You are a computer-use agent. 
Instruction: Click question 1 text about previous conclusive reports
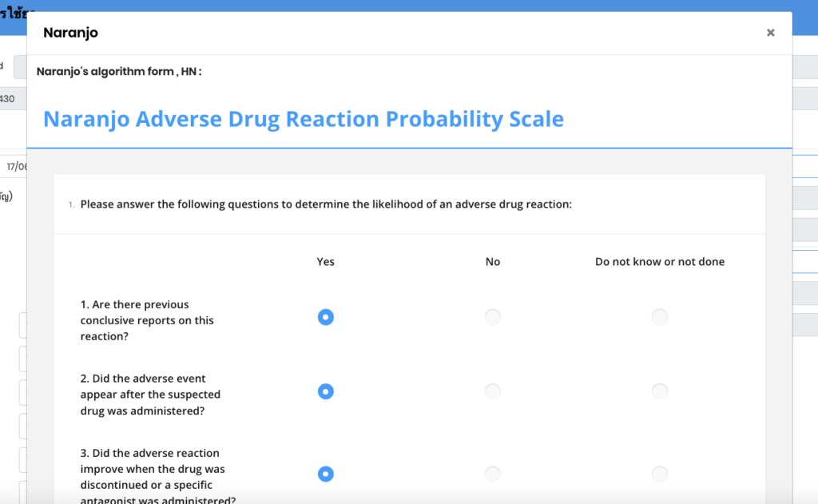pyautogui.click(x=147, y=320)
